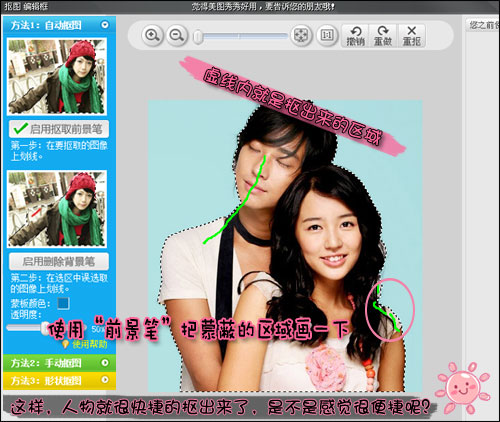Click the fit-to-screen icon beside the zoom slider
This screenshot has width=500, height=422.
pyautogui.click(x=301, y=35)
